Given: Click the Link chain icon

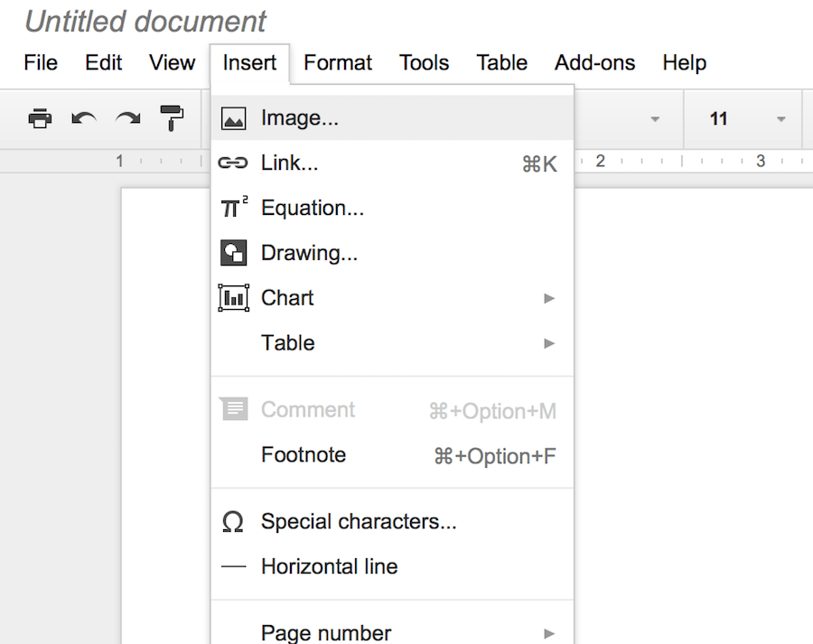Looking at the screenshot, I should coord(234,163).
